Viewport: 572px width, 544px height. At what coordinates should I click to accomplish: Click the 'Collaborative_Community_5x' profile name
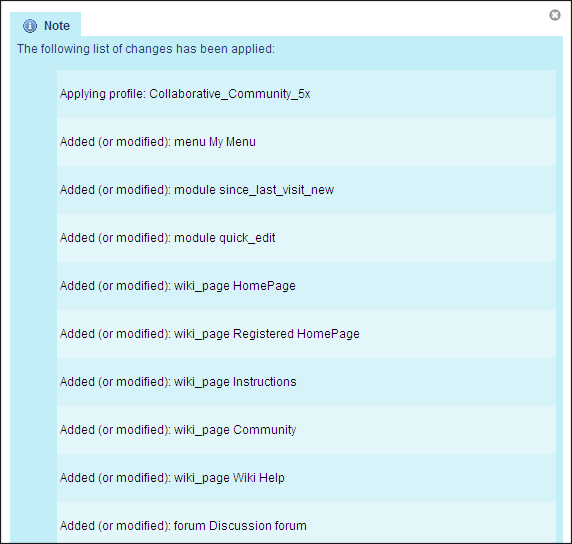230,94
